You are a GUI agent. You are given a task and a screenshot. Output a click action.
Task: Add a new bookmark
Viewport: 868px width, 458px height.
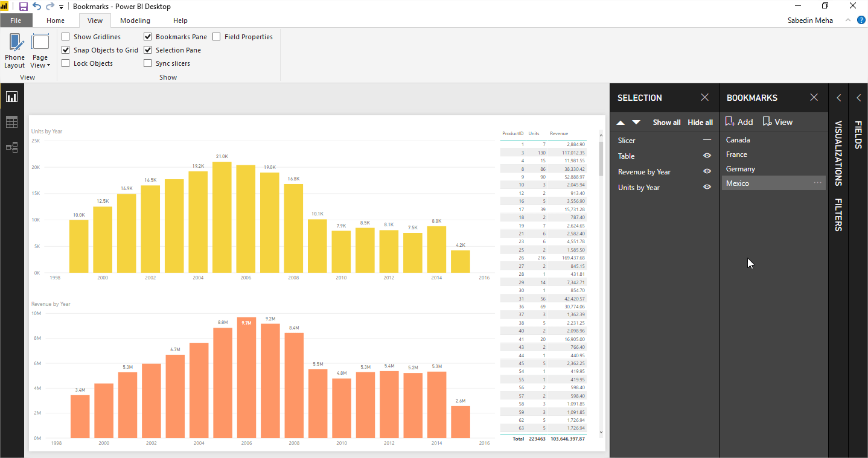(x=739, y=121)
